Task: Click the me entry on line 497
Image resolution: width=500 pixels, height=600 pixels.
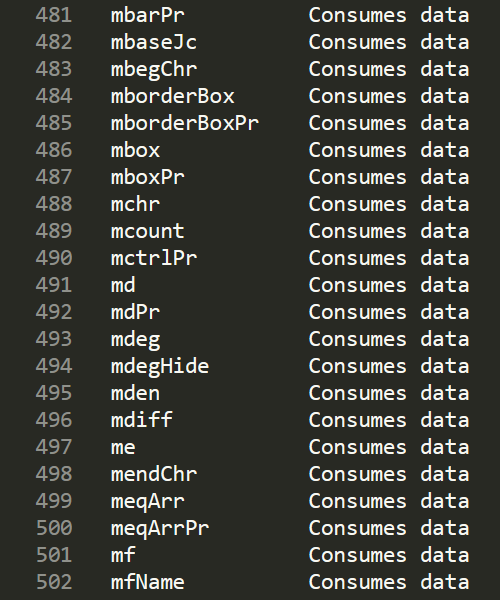Action: (x=123, y=447)
